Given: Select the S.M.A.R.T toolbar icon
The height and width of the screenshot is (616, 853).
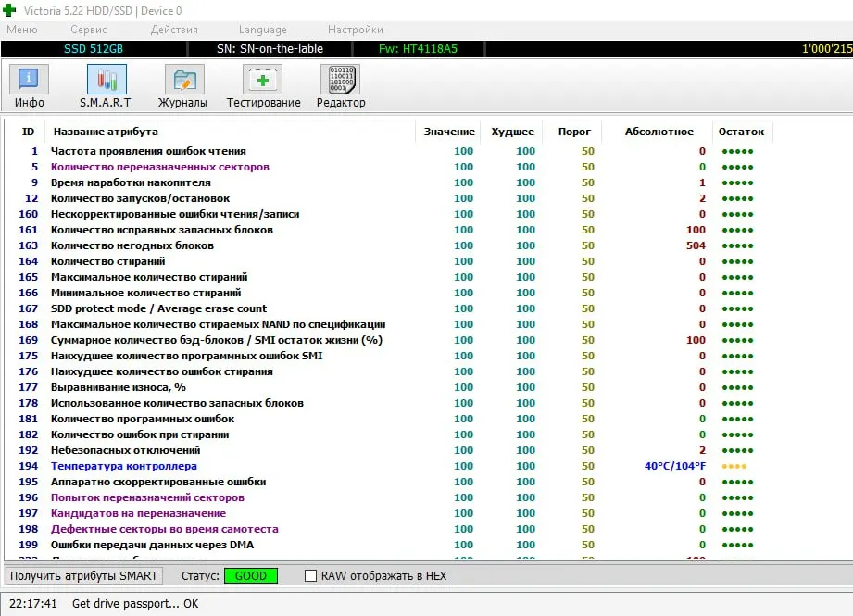Looking at the screenshot, I should coord(106,80).
